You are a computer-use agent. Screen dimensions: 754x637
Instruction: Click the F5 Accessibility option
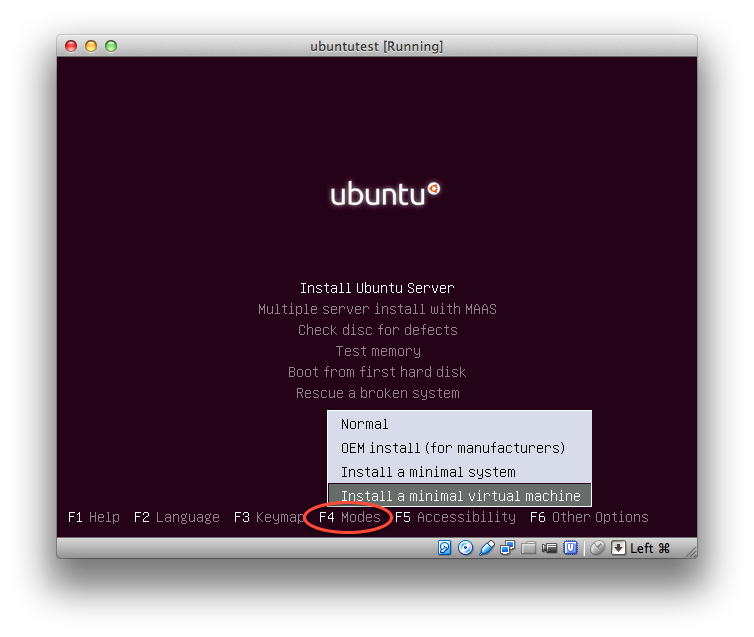click(x=455, y=517)
